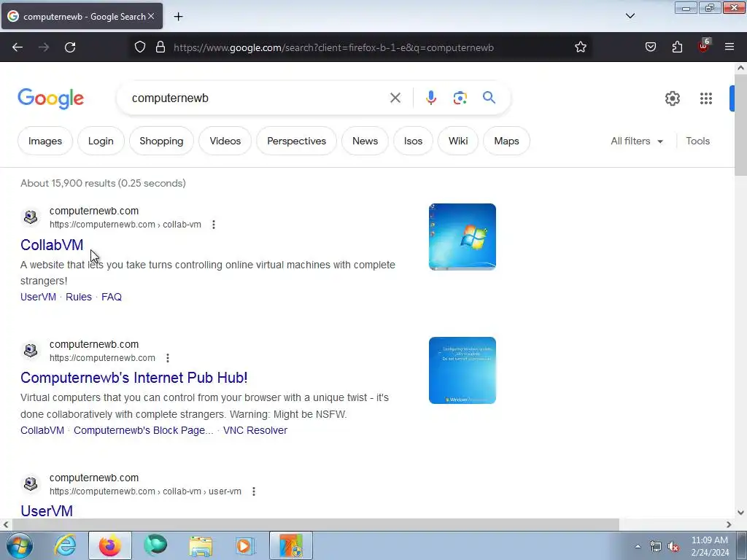Launch Internet Explorer from taskbar
Image resolution: width=747 pixels, height=560 pixels.
[x=65, y=545]
